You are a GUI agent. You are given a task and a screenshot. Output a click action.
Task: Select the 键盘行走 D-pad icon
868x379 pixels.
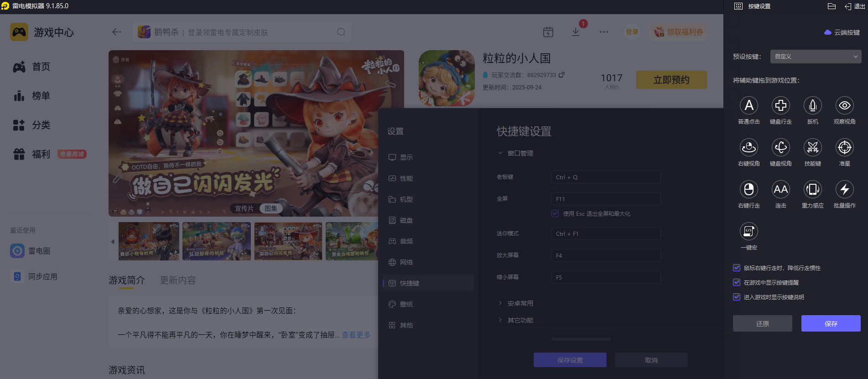[x=780, y=105]
